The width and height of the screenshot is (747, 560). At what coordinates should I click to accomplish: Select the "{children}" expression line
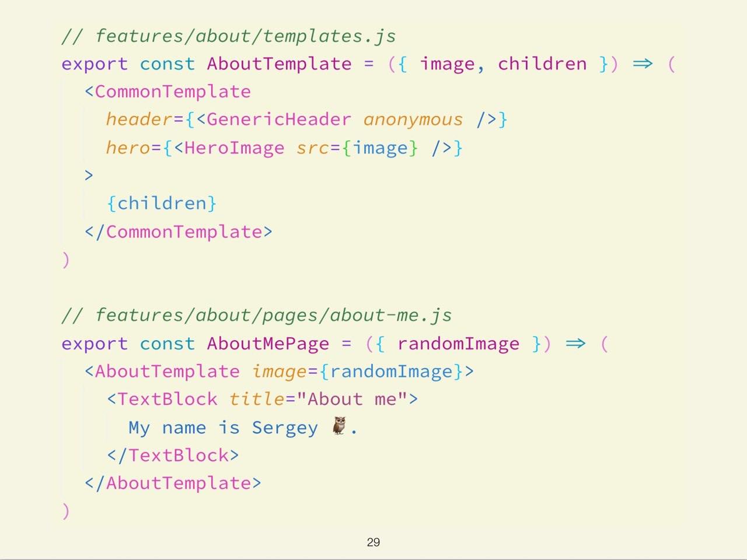tap(162, 203)
